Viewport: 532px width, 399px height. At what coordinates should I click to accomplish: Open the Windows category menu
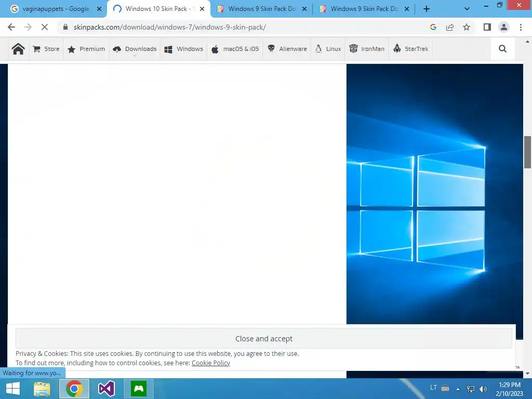point(183,49)
